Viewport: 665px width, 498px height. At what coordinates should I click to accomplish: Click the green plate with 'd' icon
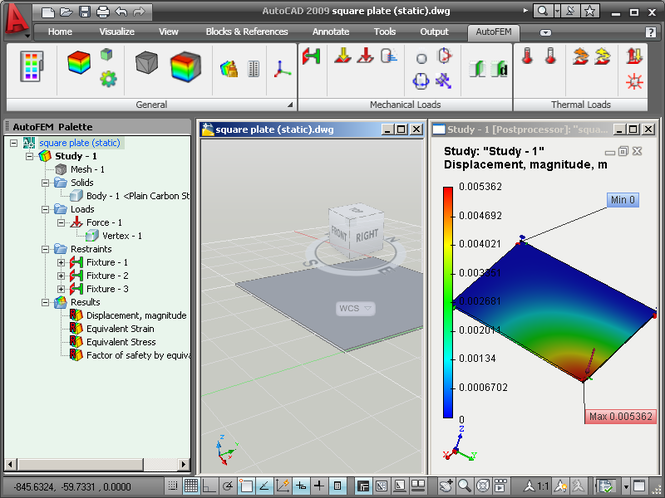tap(500, 69)
